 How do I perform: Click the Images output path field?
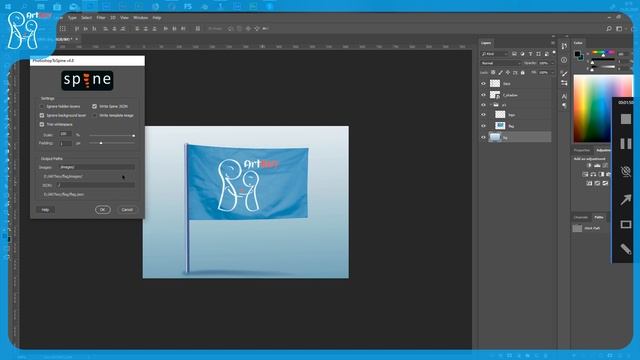(96, 167)
